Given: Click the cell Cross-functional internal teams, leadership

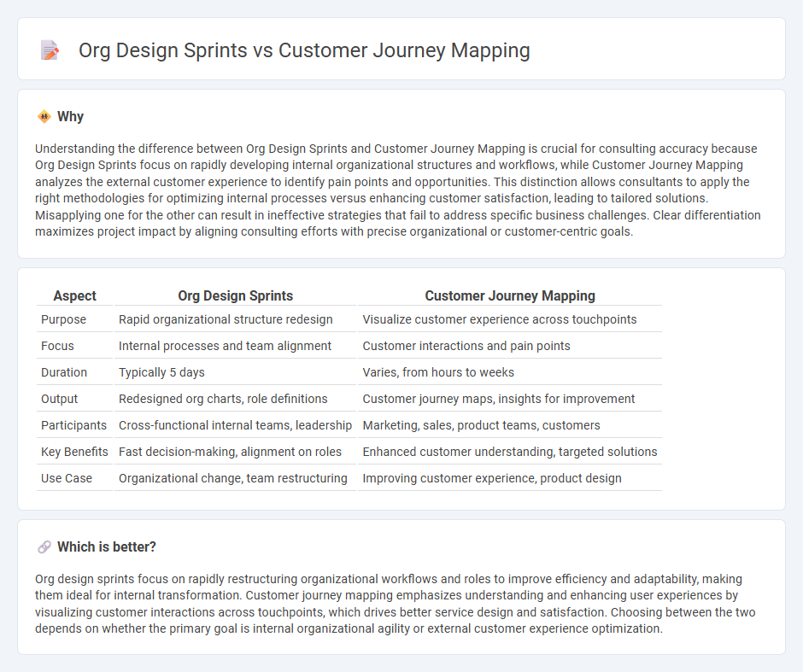Looking at the screenshot, I should point(236,426).
